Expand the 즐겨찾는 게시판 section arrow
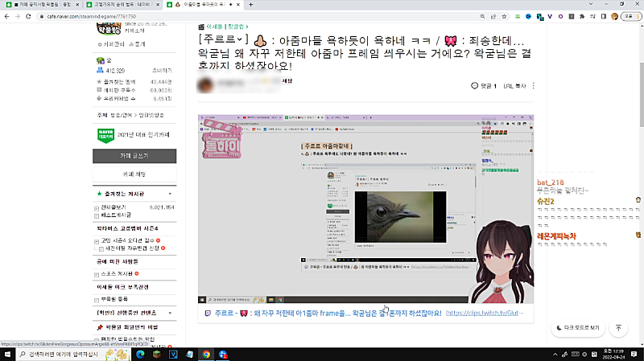The image size is (644, 361). point(169,195)
